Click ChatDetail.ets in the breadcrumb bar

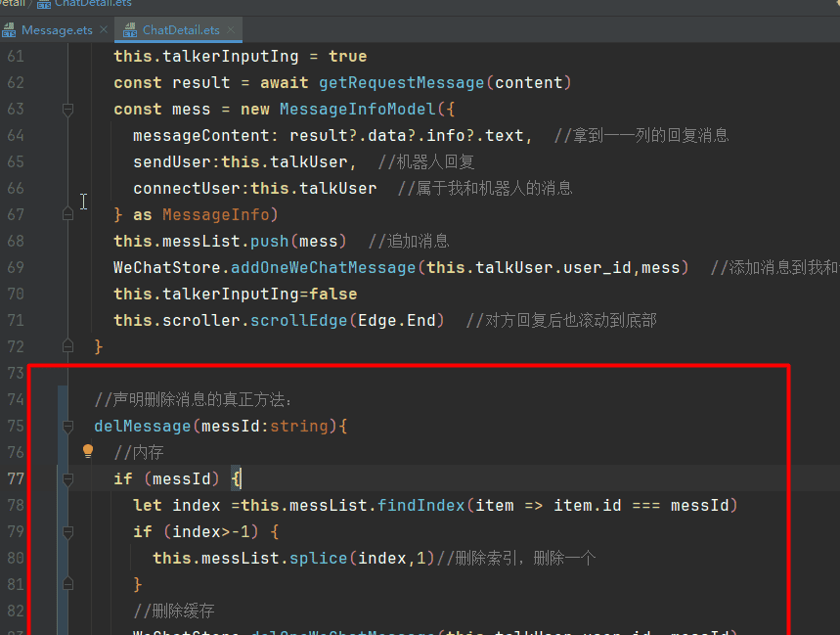coord(93,4)
